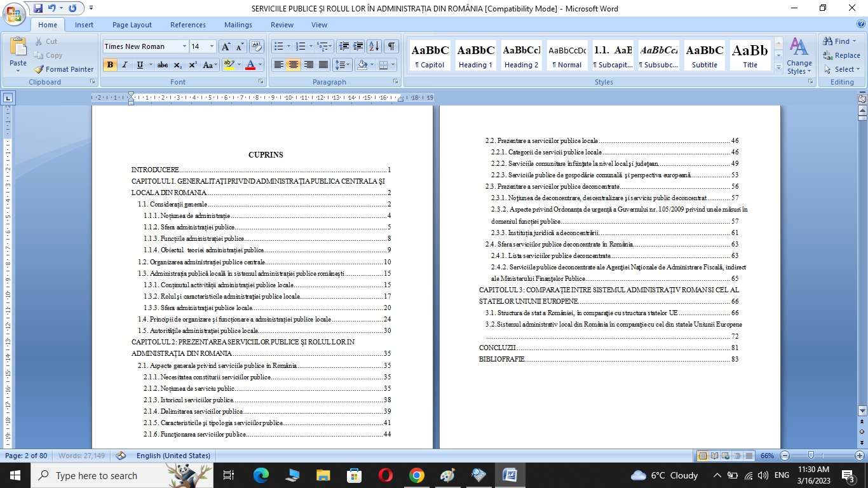Click the 'Page: 2 of 80' status indicator
The height and width of the screenshot is (488, 868).
pyautogui.click(x=26, y=456)
